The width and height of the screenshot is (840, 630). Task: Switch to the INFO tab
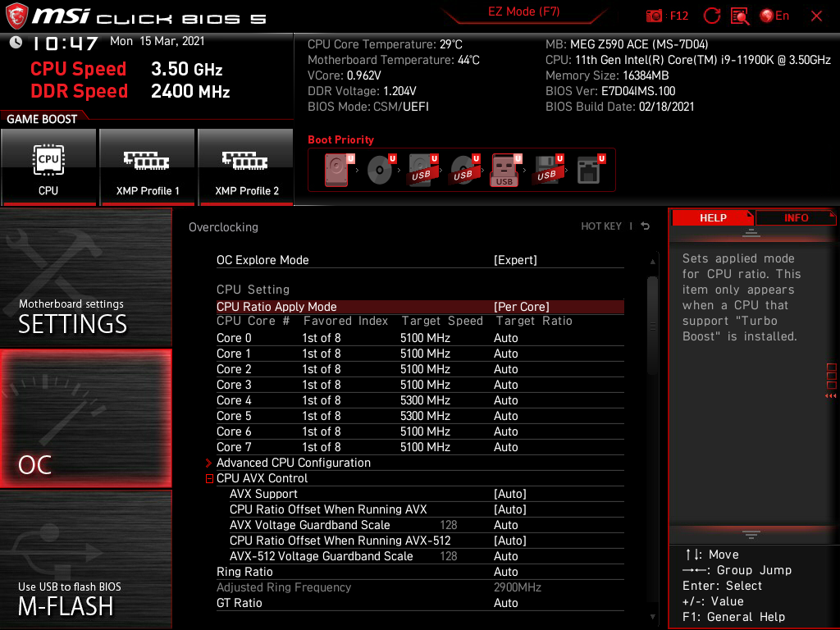796,218
